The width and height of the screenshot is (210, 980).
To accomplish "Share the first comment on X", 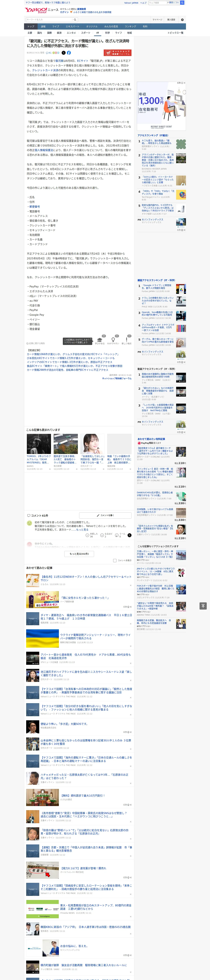I will (130, 535).
